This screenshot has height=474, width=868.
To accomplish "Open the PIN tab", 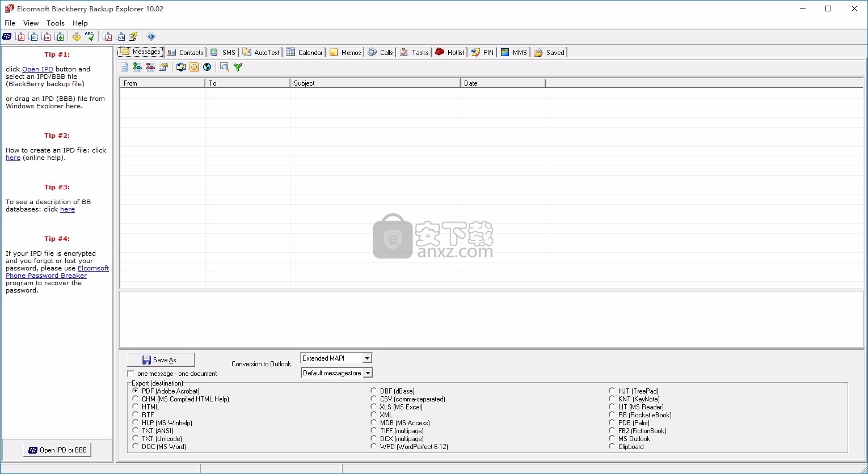I will [482, 52].
